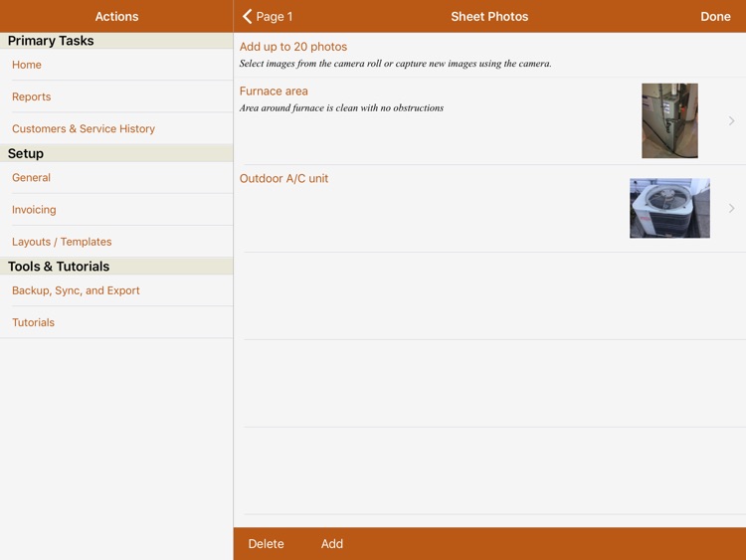The image size is (746, 560).
Task: Tap the Setup section header
Action: click(x=116, y=153)
